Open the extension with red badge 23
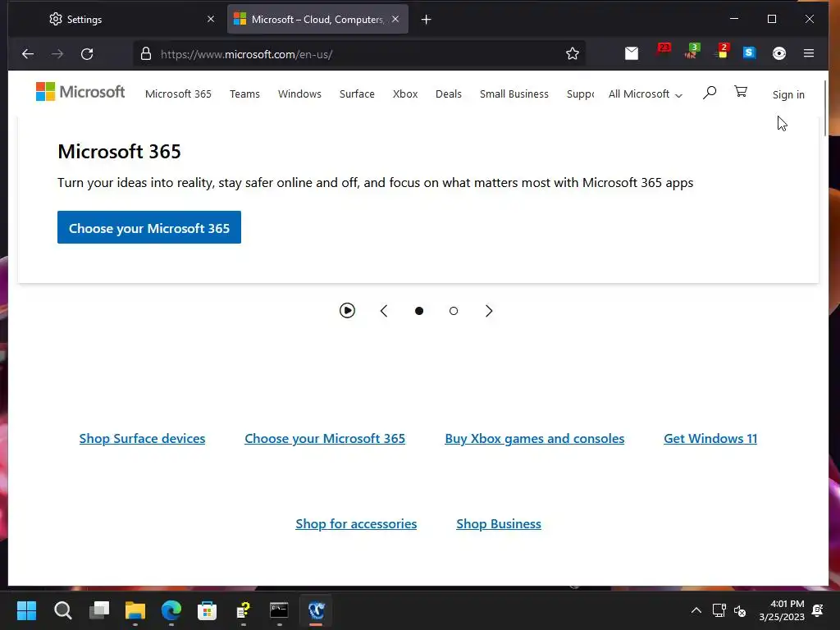840x630 pixels. [663, 52]
